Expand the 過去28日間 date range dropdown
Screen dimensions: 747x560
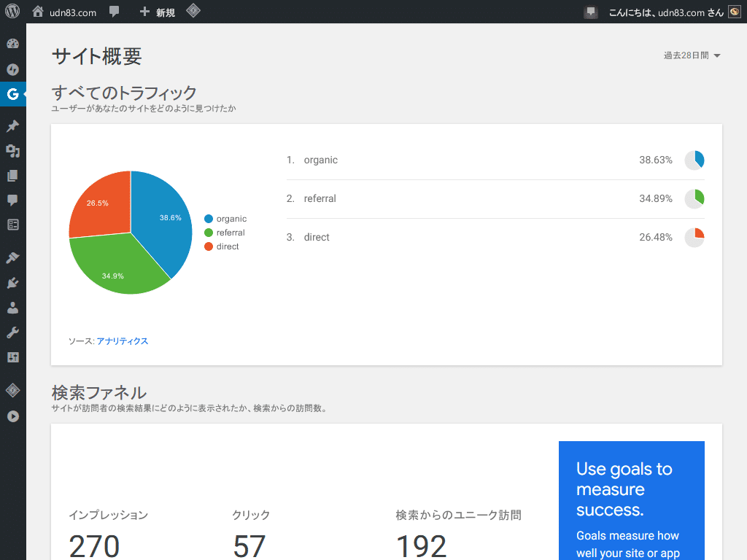pyautogui.click(x=692, y=55)
